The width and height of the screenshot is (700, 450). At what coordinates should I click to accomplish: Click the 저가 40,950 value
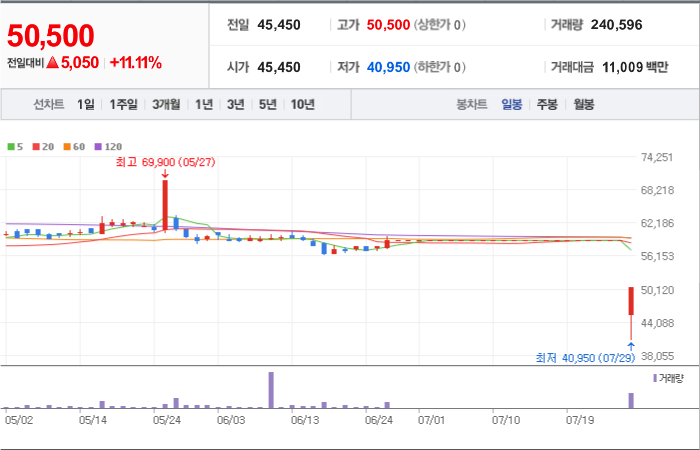pos(388,67)
